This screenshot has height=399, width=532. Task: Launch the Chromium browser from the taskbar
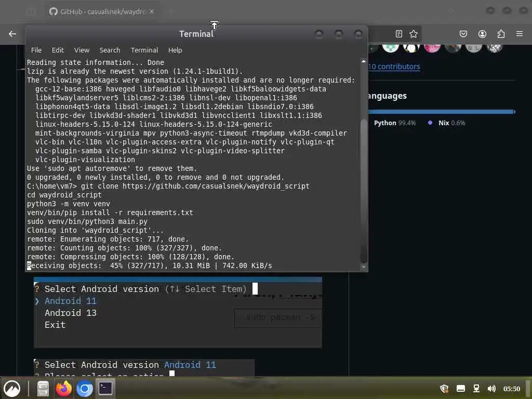coord(85,389)
